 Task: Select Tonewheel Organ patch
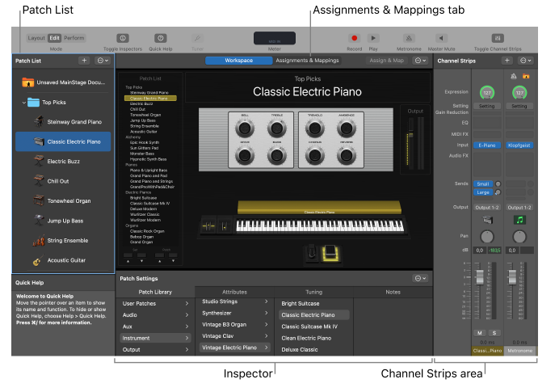(63, 201)
